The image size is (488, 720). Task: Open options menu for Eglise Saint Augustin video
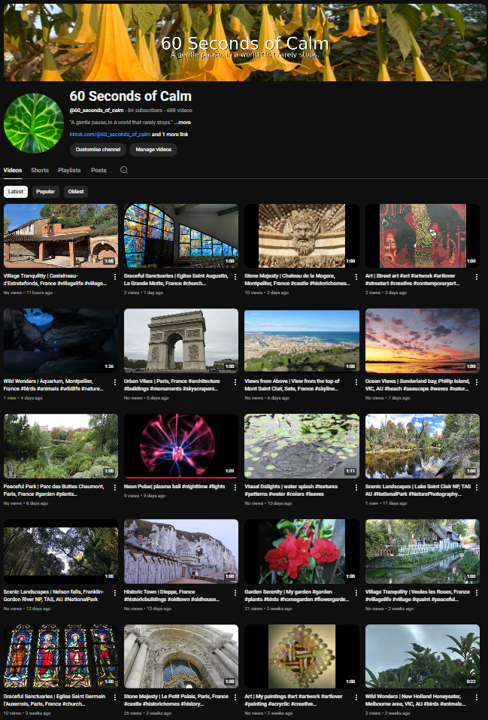tap(235, 277)
